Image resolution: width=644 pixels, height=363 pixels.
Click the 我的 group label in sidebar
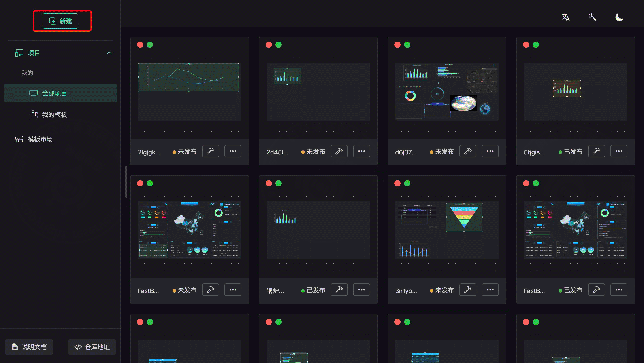pyautogui.click(x=27, y=73)
